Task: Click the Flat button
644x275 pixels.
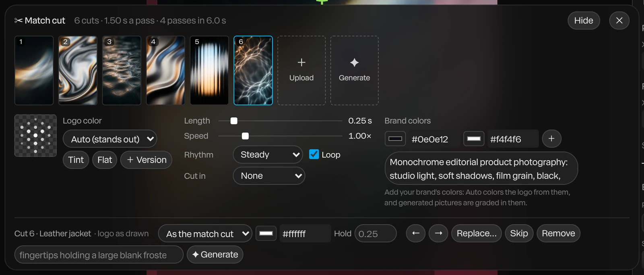Action: [x=105, y=160]
